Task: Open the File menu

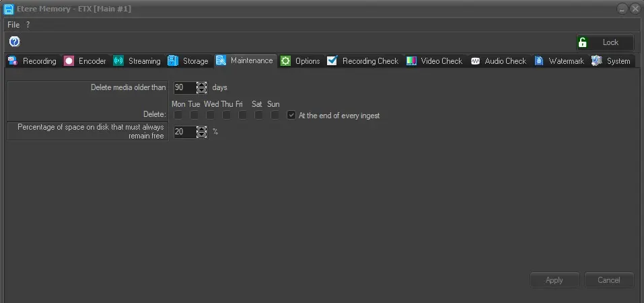Action: [13, 25]
